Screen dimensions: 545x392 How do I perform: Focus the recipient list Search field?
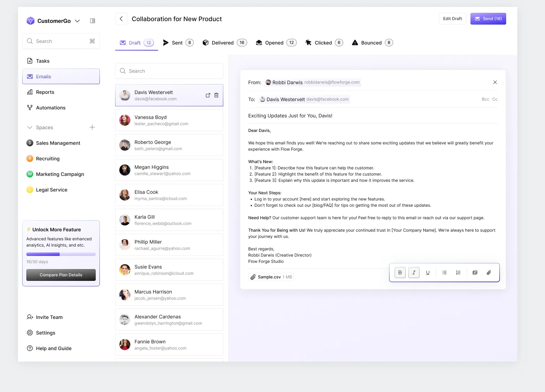click(x=169, y=71)
